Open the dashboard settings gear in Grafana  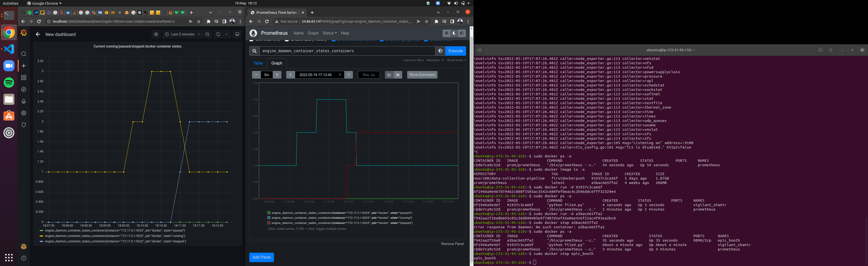click(156, 34)
